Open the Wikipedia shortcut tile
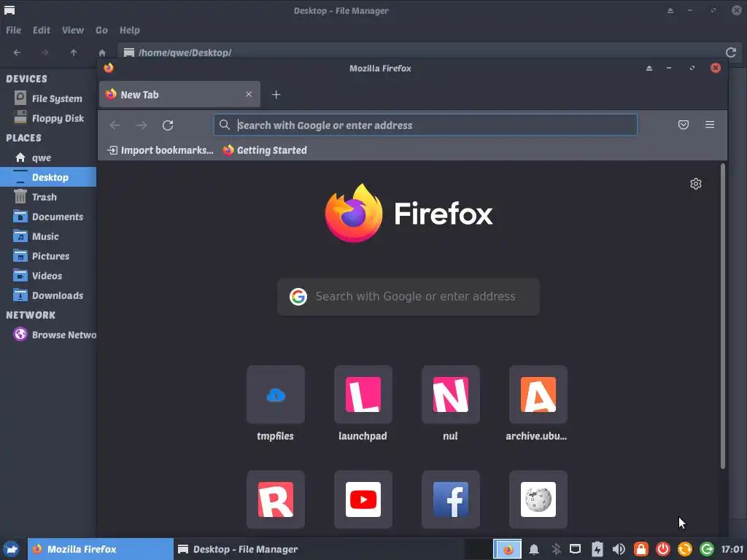Image resolution: width=747 pixels, height=560 pixels. (x=538, y=499)
